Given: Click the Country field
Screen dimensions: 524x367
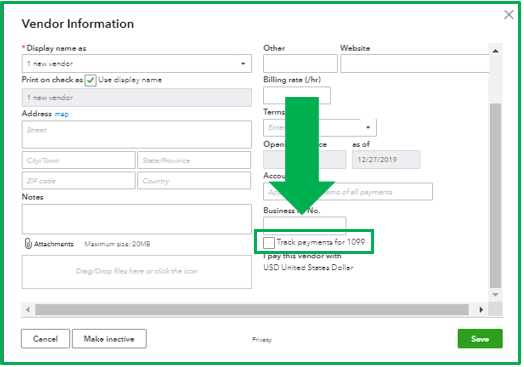Looking at the screenshot, I should coord(194,180).
